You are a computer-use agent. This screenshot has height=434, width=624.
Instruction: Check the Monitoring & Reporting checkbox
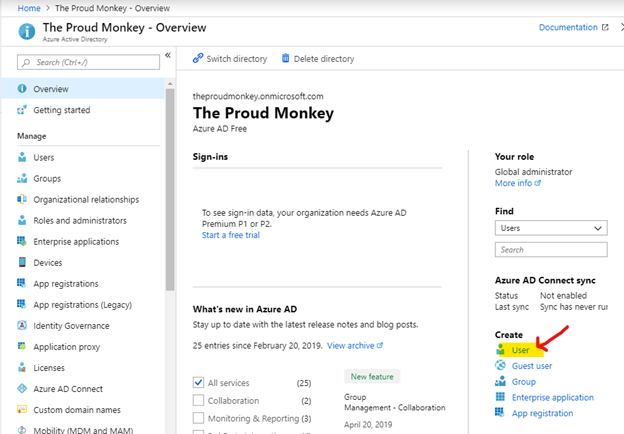[198, 418]
